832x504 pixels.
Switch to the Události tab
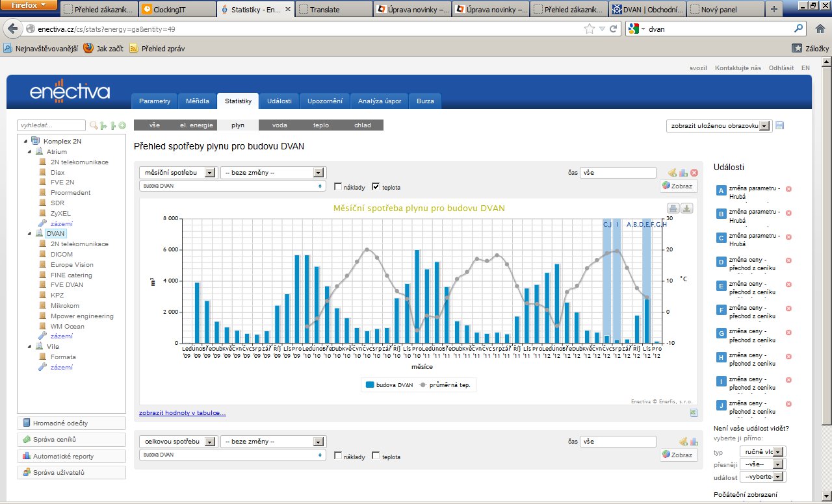279,101
